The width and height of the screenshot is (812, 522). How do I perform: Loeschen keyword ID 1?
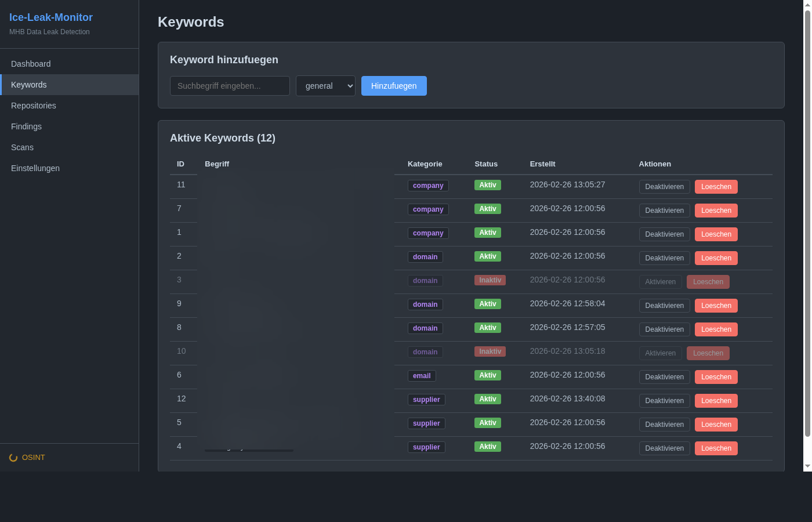716,234
